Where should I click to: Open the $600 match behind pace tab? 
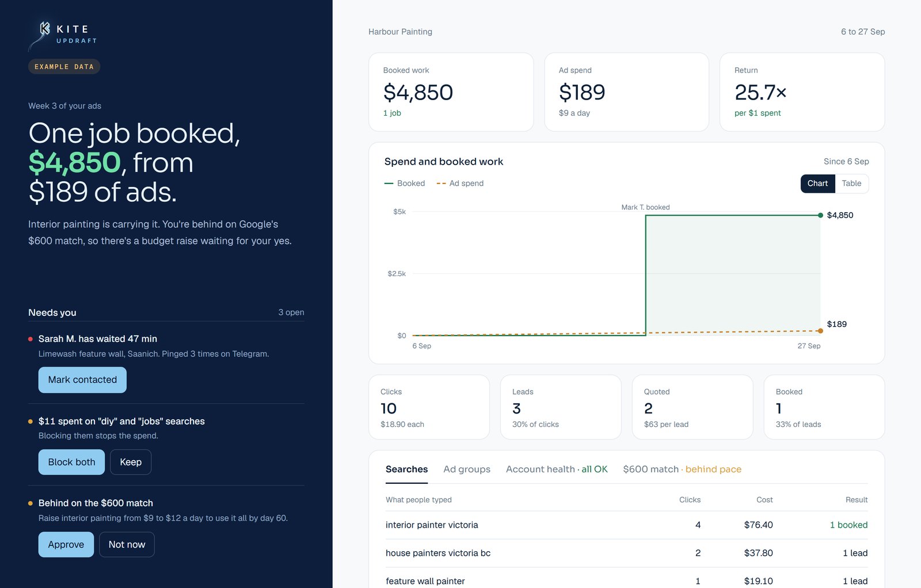coord(682,469)
